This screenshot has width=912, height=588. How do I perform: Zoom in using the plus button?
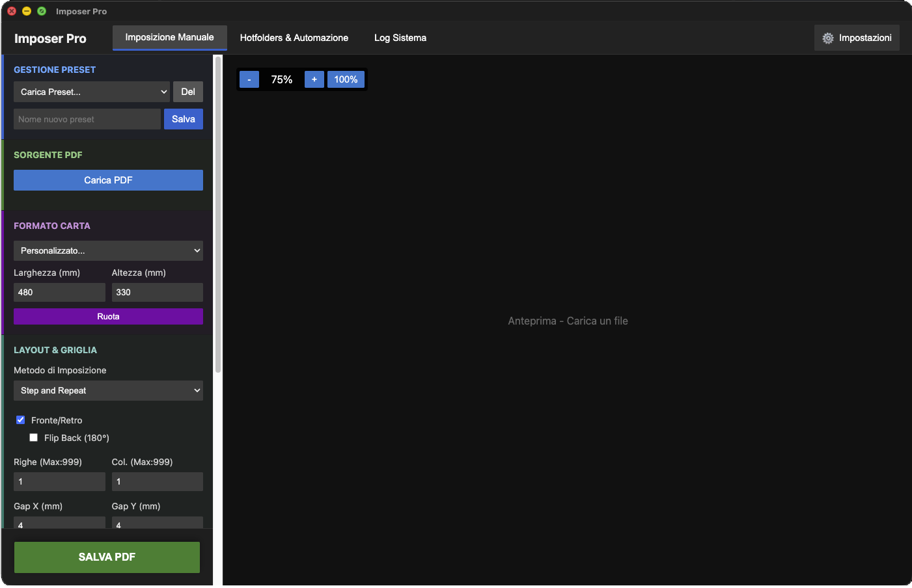[314, 79]
